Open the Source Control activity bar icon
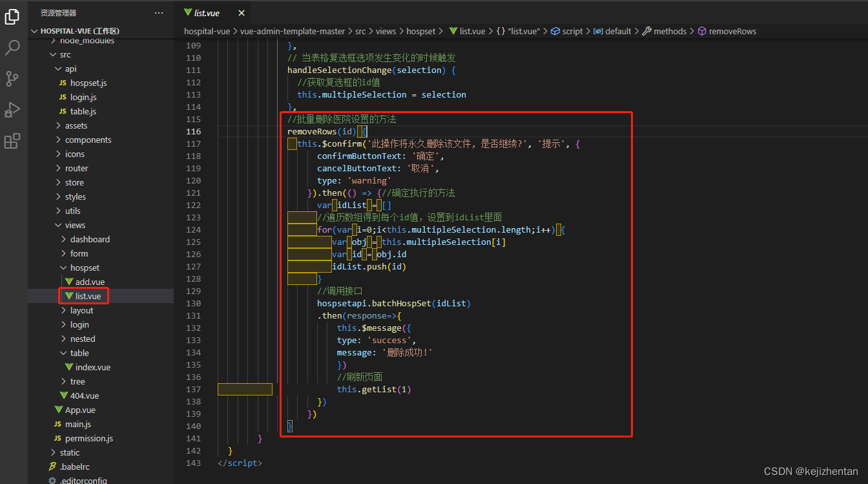The image size is (868, 484). [x=12, y=79]
